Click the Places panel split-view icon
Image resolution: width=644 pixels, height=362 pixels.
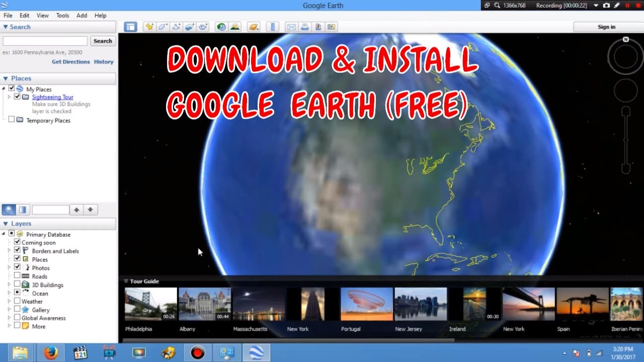tap(22, 210)
